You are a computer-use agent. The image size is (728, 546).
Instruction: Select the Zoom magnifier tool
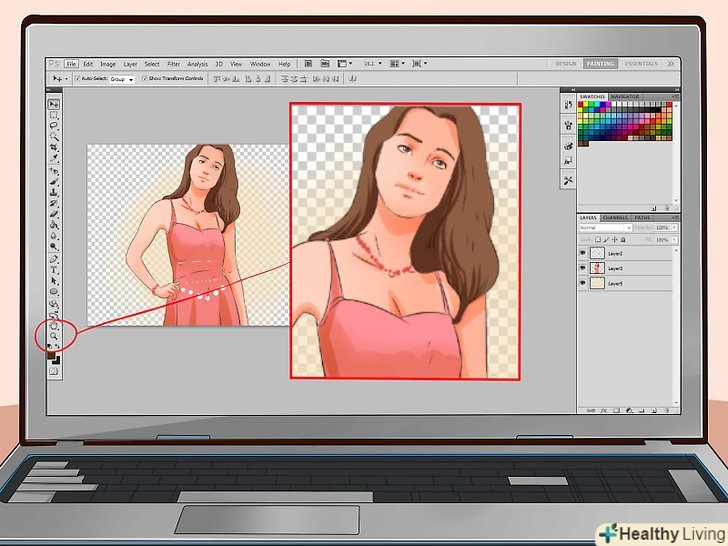pyautogui.click(x=54, y=337)
